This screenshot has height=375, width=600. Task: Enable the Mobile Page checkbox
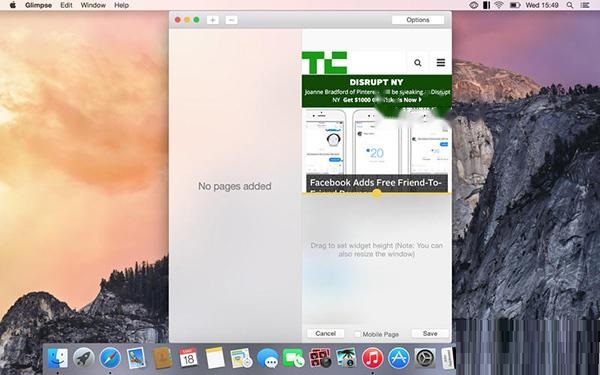(x=358, y=334)
